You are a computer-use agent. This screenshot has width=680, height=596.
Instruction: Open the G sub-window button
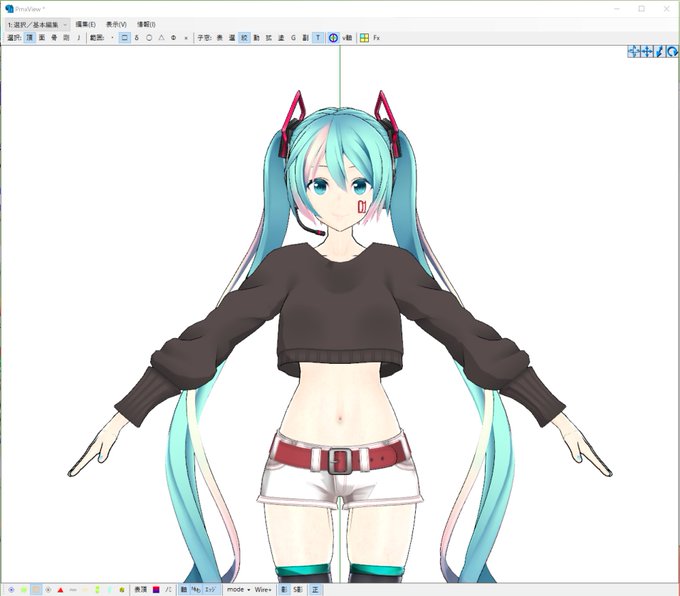tap(293, 38)
